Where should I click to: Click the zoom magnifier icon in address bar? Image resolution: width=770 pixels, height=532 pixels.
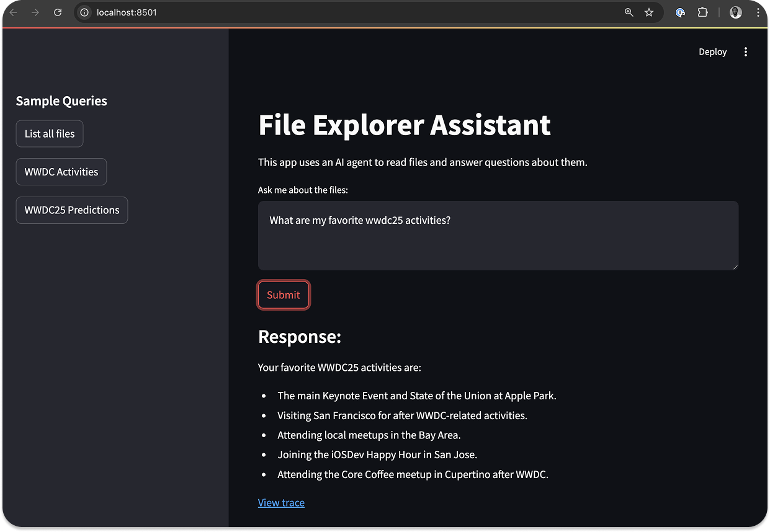tap(629, 12)
